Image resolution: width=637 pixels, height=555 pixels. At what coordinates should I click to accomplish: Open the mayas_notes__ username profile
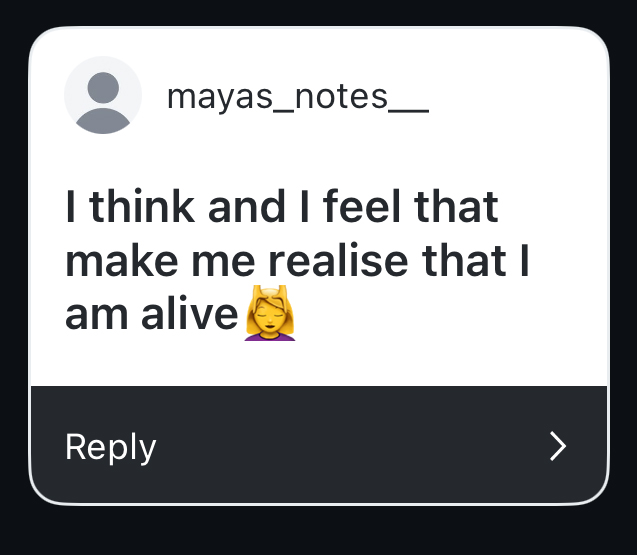(x=297, y=97)
